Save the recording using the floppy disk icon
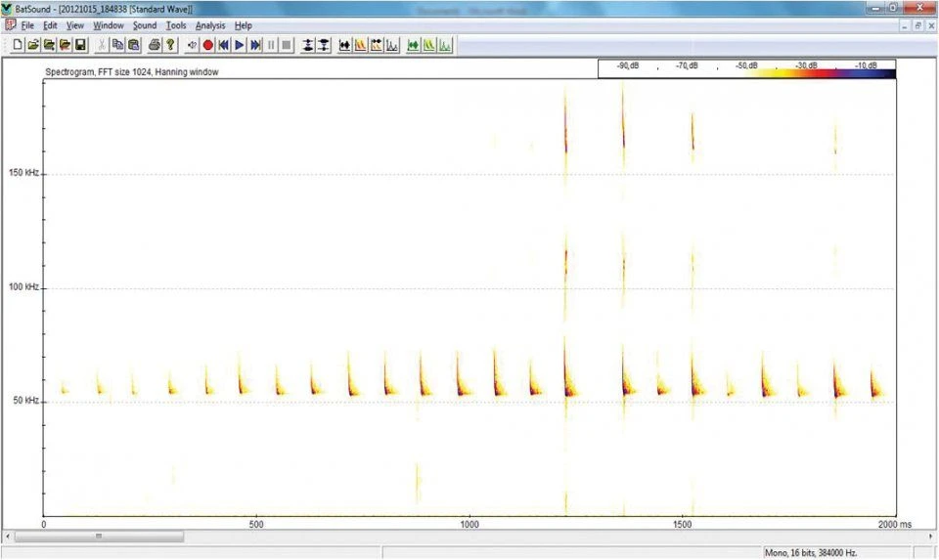 80,45
